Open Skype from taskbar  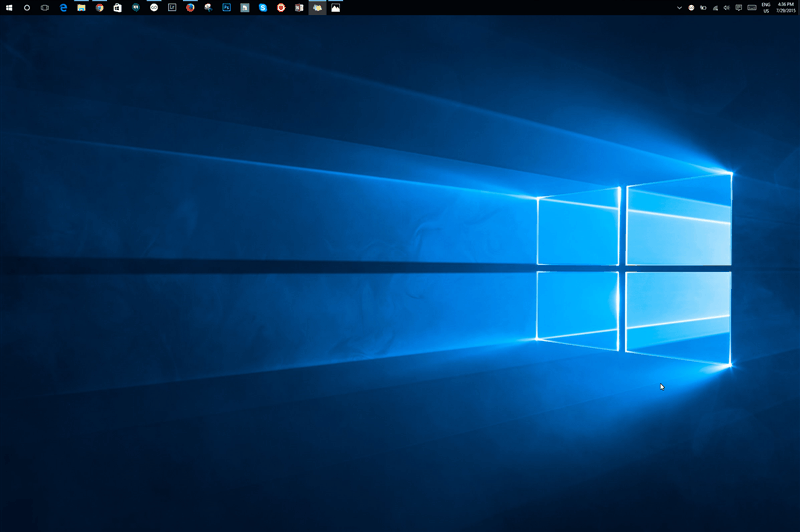coord(263,8)
